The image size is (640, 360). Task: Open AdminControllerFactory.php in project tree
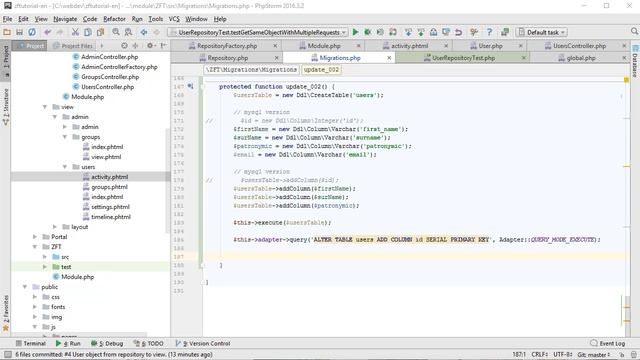click(x=119, y=67)
